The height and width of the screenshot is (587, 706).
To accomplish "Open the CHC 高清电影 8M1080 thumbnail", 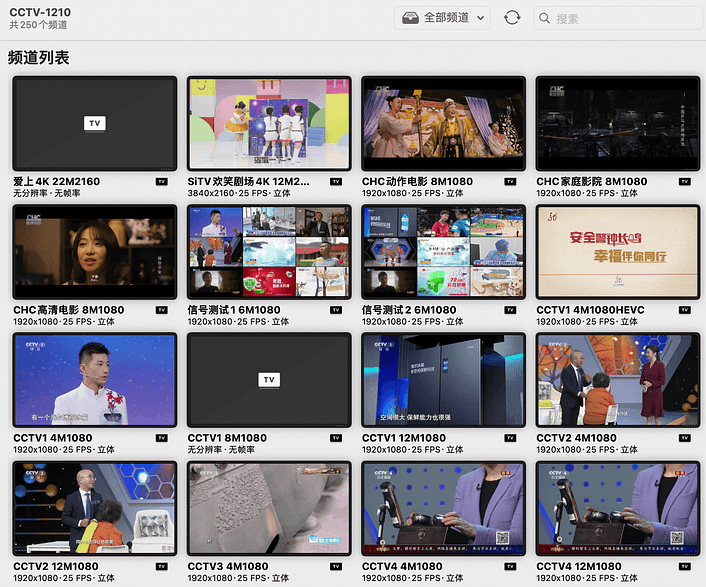I will tap(95, 252).
